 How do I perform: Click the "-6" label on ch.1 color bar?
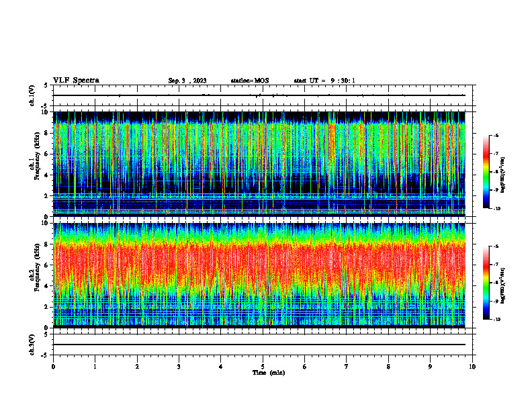(x=496, y=136)
